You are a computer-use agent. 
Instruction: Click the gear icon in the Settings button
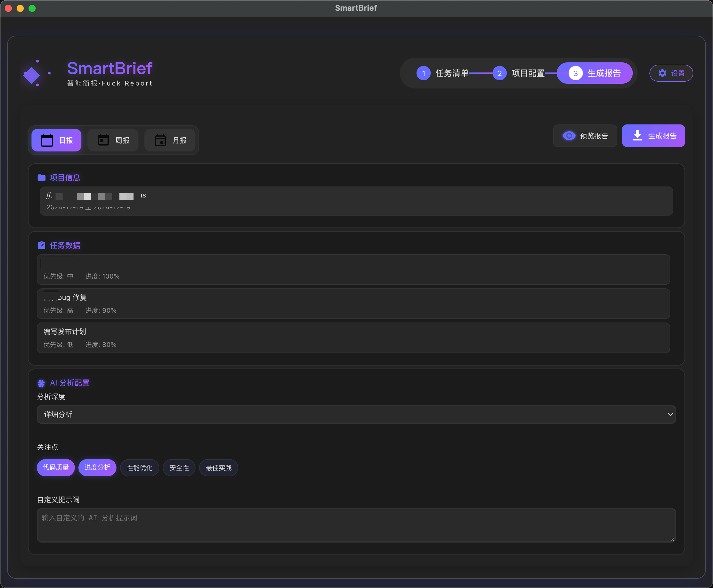click(x=662, y=73)
